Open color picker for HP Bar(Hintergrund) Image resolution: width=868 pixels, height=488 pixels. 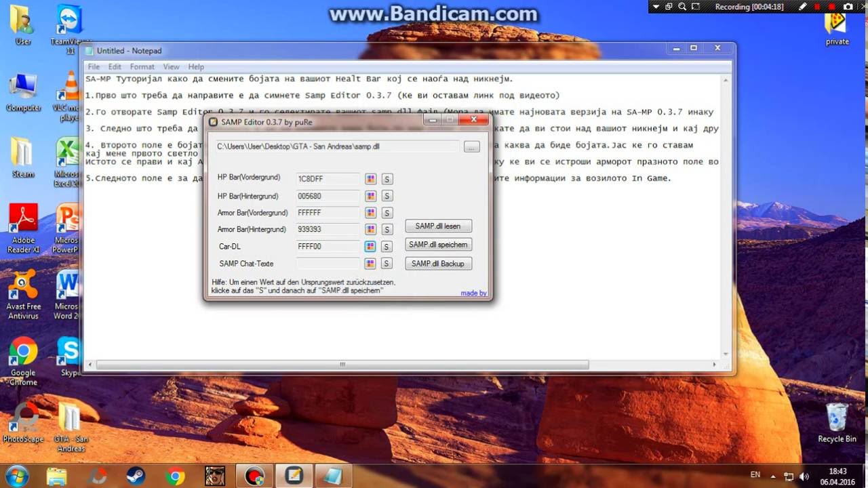point(371,196)
